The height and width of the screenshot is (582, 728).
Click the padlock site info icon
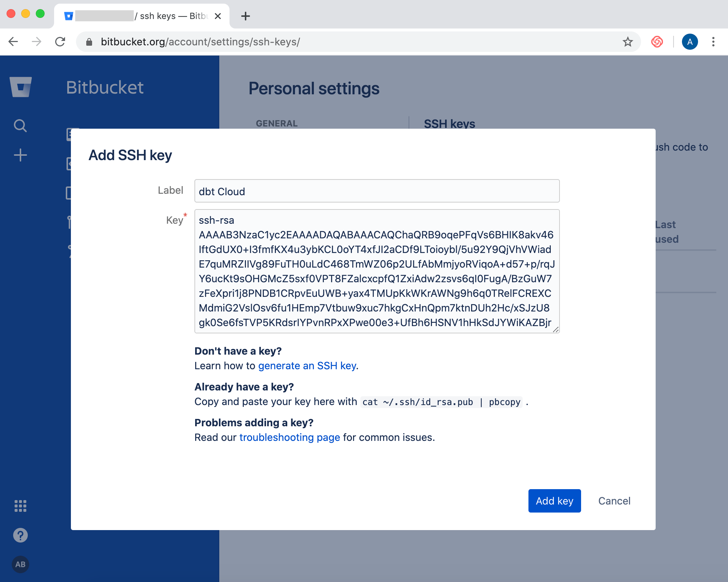coord(89,42)
